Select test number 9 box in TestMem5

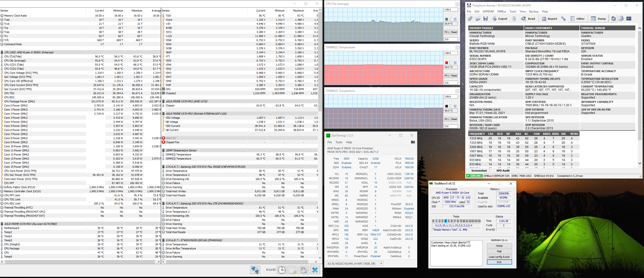point(461,221)
